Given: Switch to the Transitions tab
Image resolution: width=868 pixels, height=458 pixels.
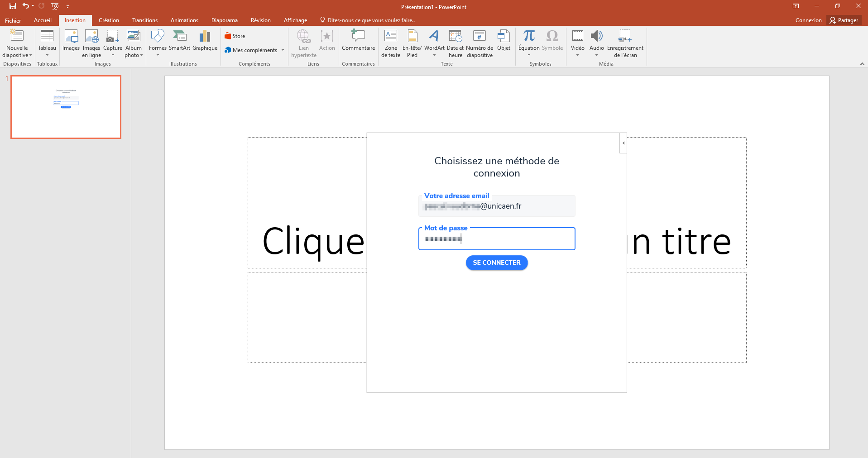Looking at the screenshot, I should pos(145,20).
